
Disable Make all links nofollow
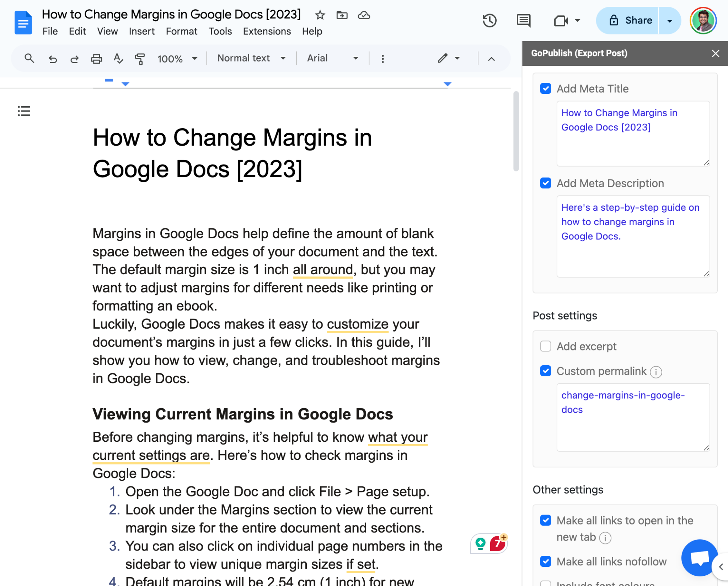(x=545, y=561)
